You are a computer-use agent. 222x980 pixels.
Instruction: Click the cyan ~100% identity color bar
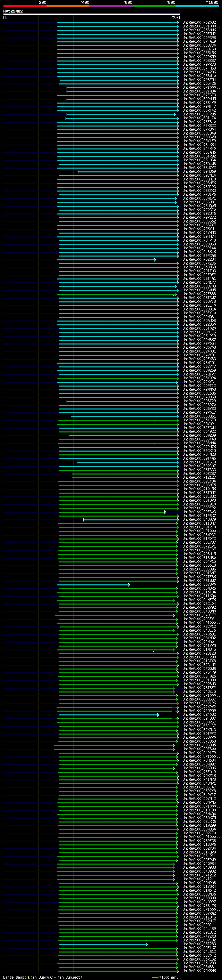[197, 6]
